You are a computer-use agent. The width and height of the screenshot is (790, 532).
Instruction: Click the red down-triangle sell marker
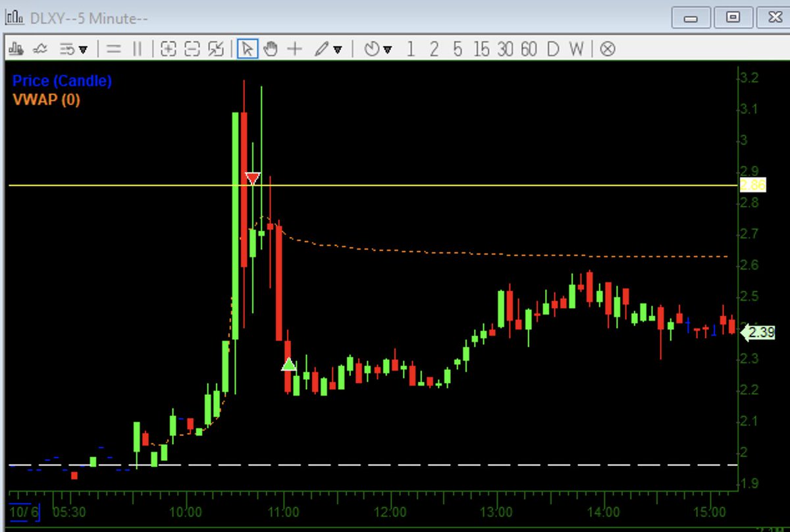tap(253, 178)
